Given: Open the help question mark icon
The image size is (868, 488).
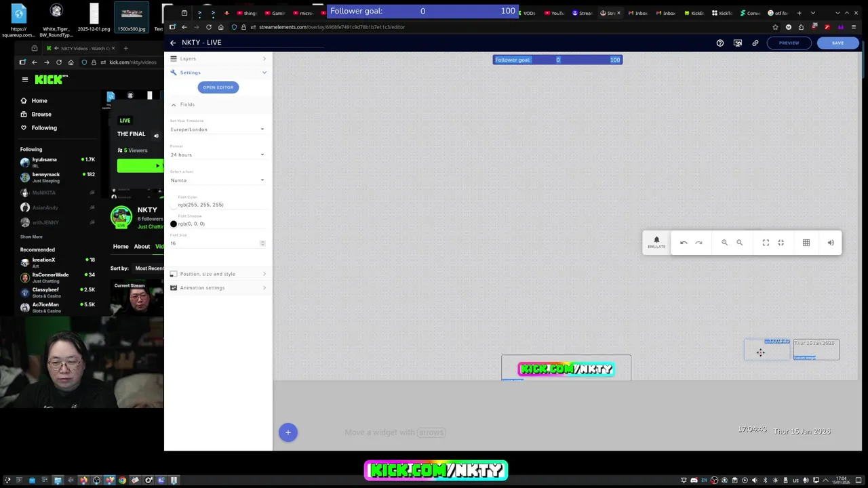Looking at the screenshot, I should tap(720, 43).
